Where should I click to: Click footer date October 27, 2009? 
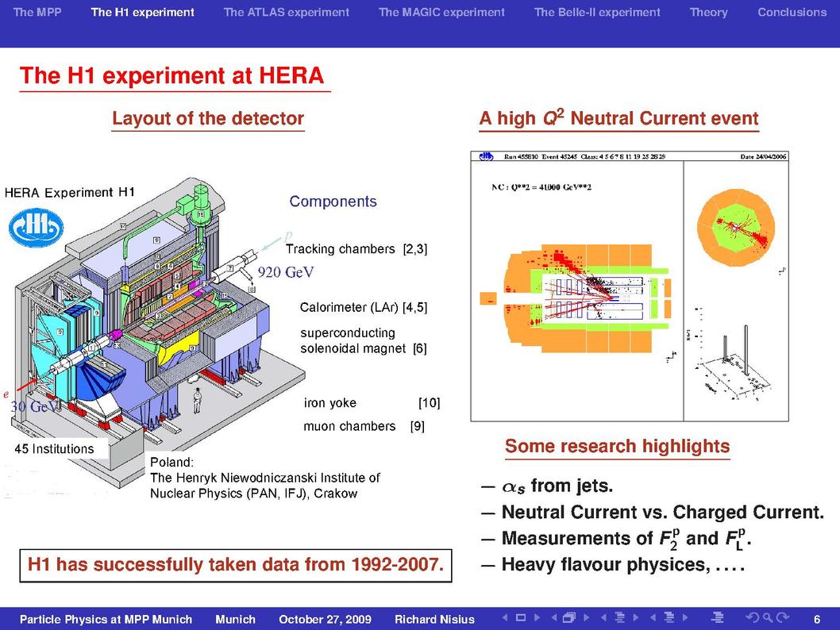click(325, 620)
